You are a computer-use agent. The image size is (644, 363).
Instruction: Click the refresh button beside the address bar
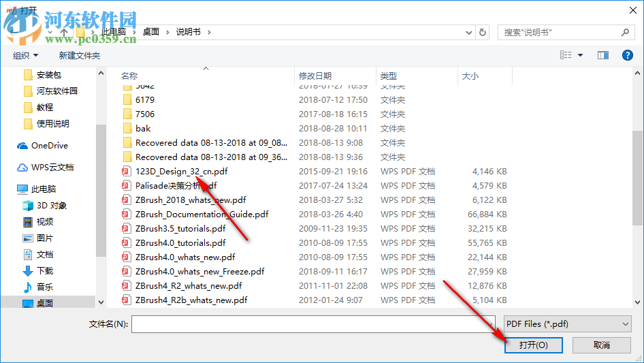pos(483,32)
